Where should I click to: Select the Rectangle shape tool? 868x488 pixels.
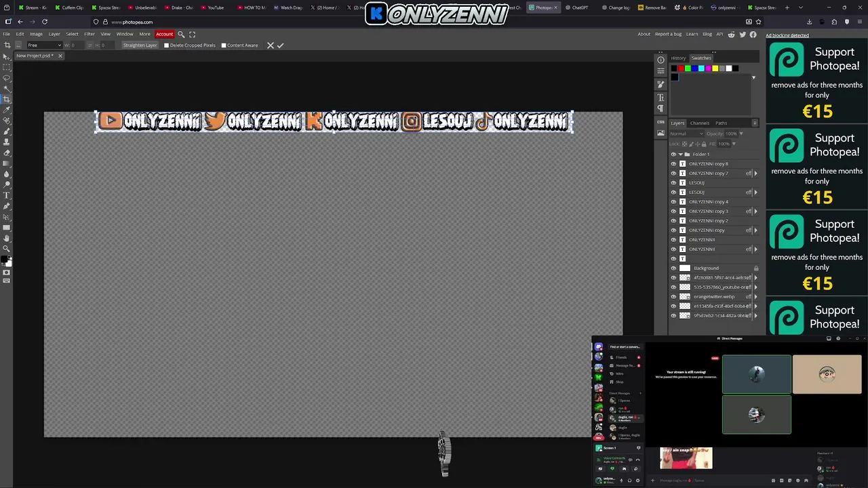click(x=7, y=228)
